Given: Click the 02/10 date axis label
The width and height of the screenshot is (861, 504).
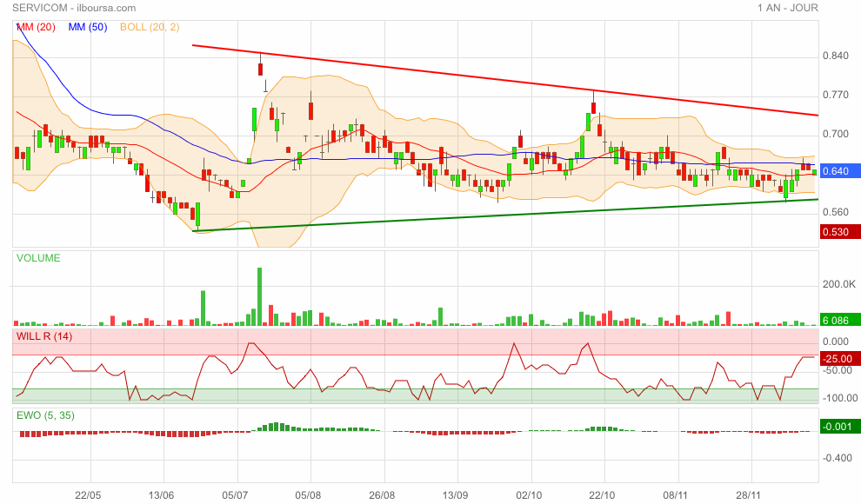Looking at the screenshot, I should coord(529,495).
